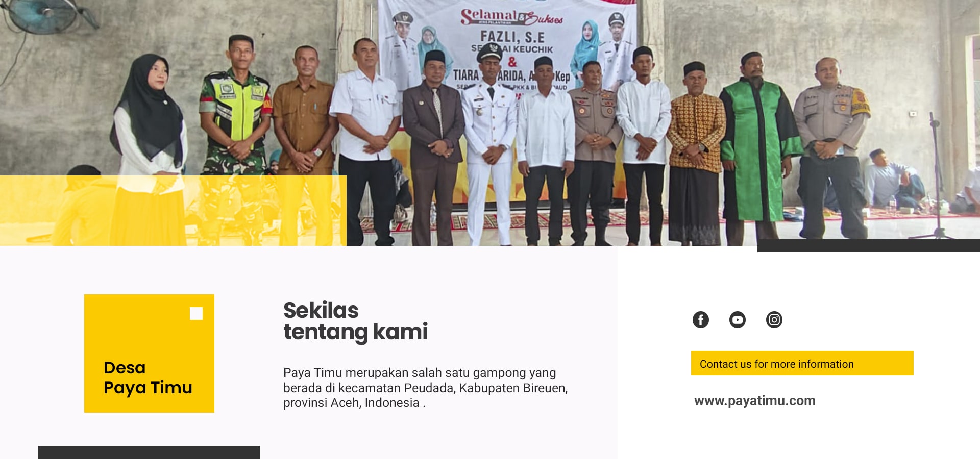The width and height of the screenshot is (980, 459).
Task: Click the soldier in neon green vest
Action: click(x=235, y=138)
